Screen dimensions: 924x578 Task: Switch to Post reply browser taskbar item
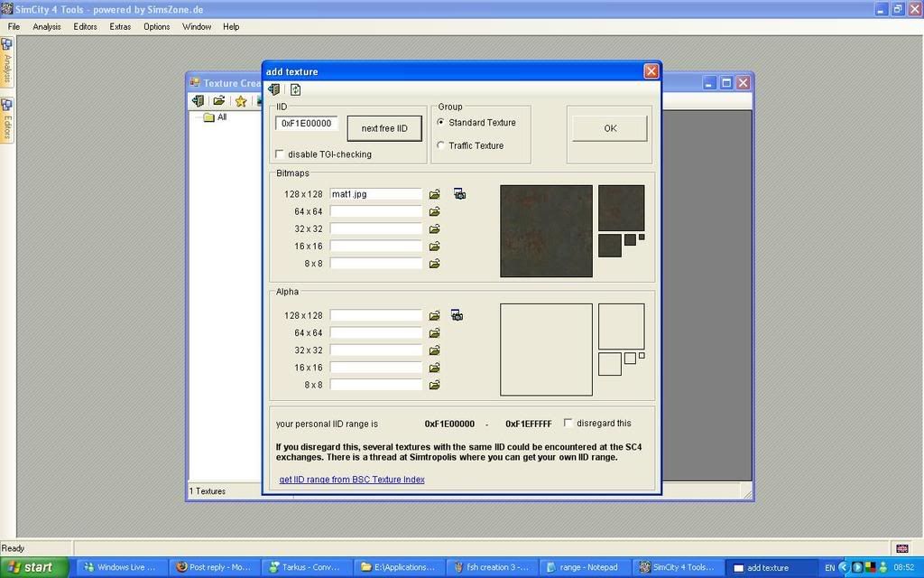click(215, 567)
